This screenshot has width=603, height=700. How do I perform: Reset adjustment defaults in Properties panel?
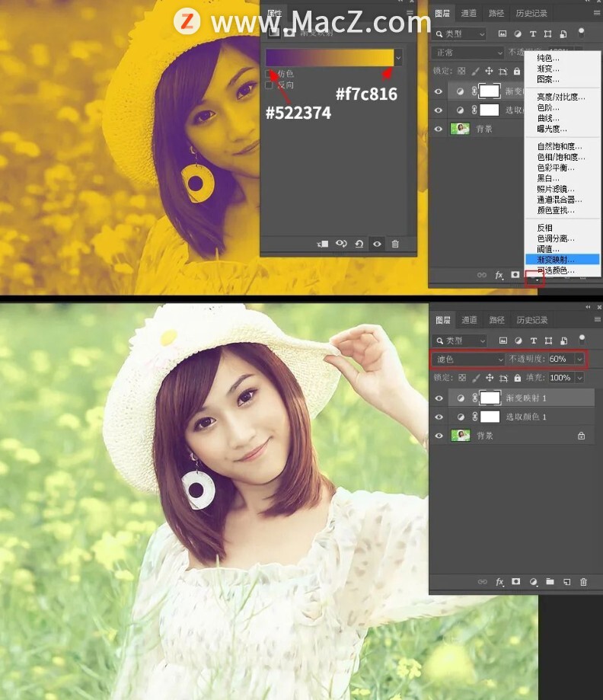tap(359, 244)
